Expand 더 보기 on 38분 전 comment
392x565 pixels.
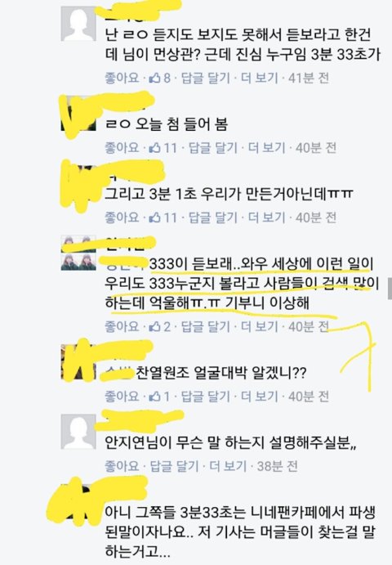(228, 466)
